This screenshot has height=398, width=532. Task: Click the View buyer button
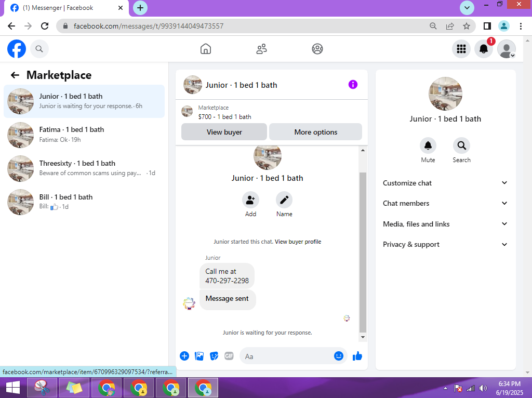[x=224, y=132]
